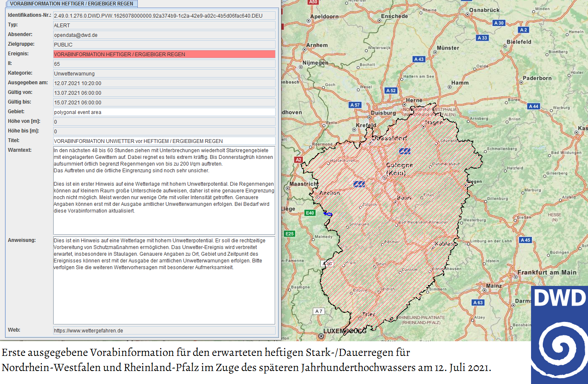588x384 pixels.
Task: Click the Gültig bis date field
Action: click(x=164, y=102)
